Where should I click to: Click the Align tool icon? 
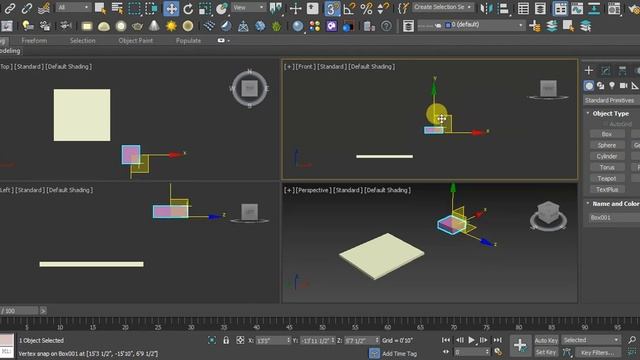tap(504, 8)
